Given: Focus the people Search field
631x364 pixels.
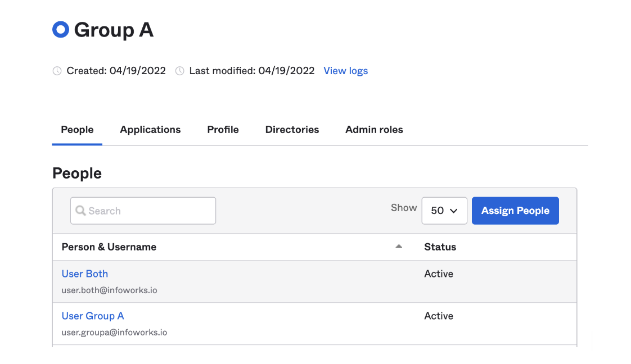Looking at the screenshot, I should [143, 211].
